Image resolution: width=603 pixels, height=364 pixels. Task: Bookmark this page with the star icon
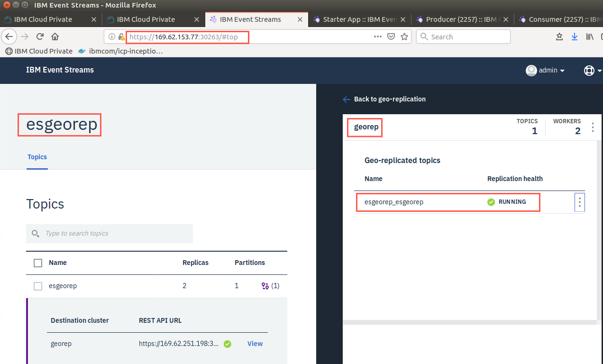tap(404, 36)
